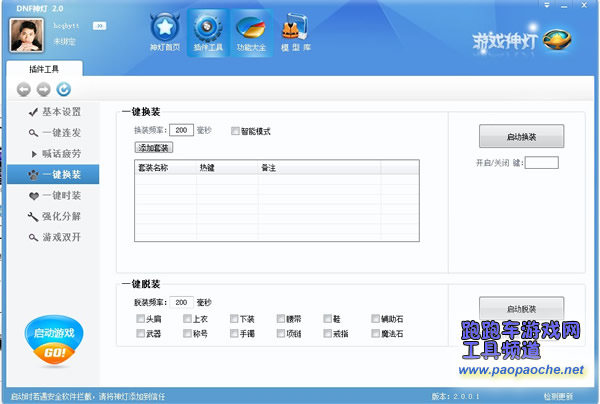The width and height of the screenshot is (600, 404).
Task: Click the 启动换装 button
Action: tap(522, 136)
